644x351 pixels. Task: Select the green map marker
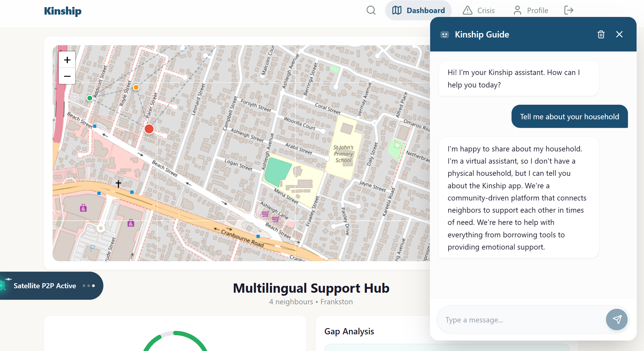(x=90, y=98)
